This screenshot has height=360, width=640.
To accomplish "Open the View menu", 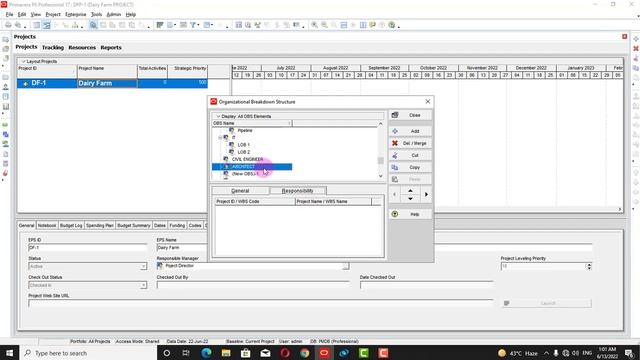I will pyautogui.click(x=36, y=14).
